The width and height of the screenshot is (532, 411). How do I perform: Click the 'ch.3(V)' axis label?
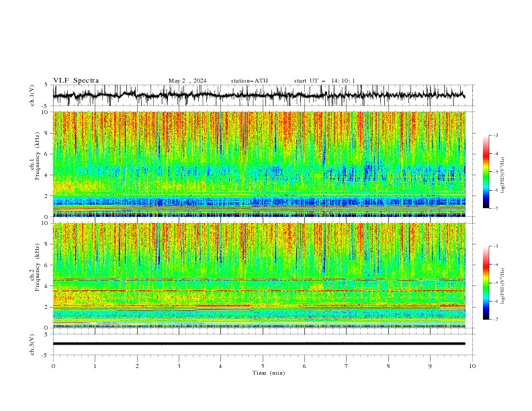point(32,345)
